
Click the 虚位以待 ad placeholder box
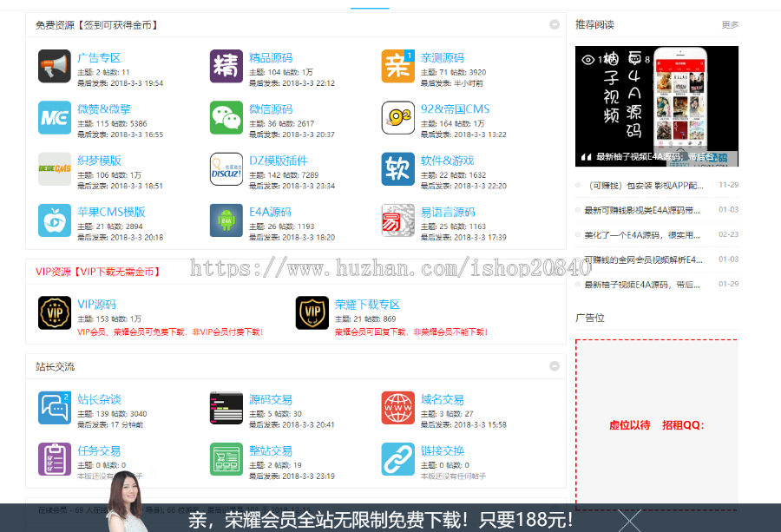coord(656,424)
